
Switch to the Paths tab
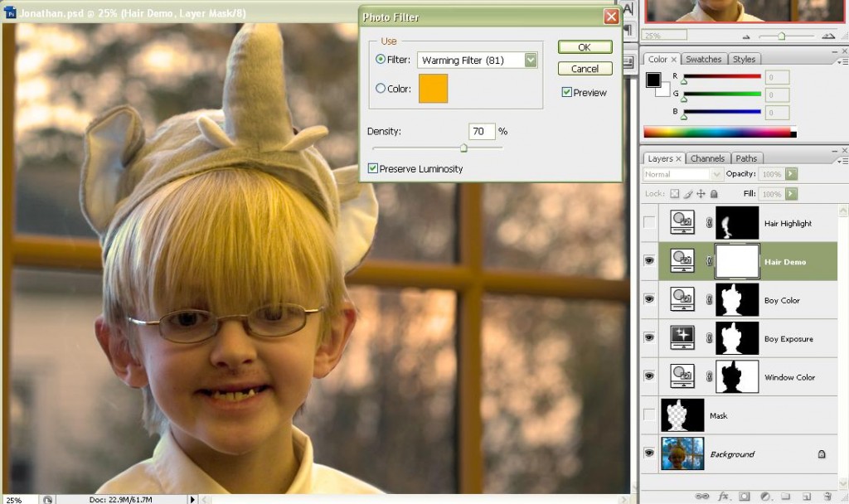tap(746, 158)
